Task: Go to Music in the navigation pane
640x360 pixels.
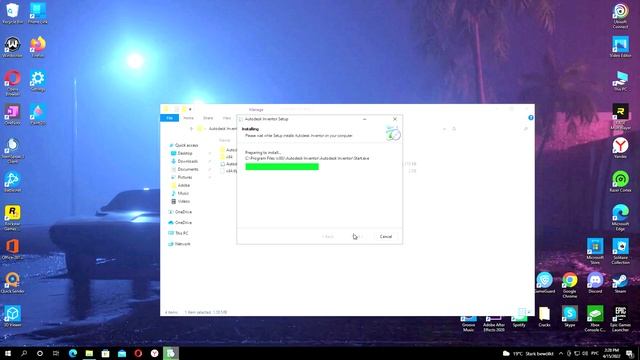Action: [x=183, y=193]
